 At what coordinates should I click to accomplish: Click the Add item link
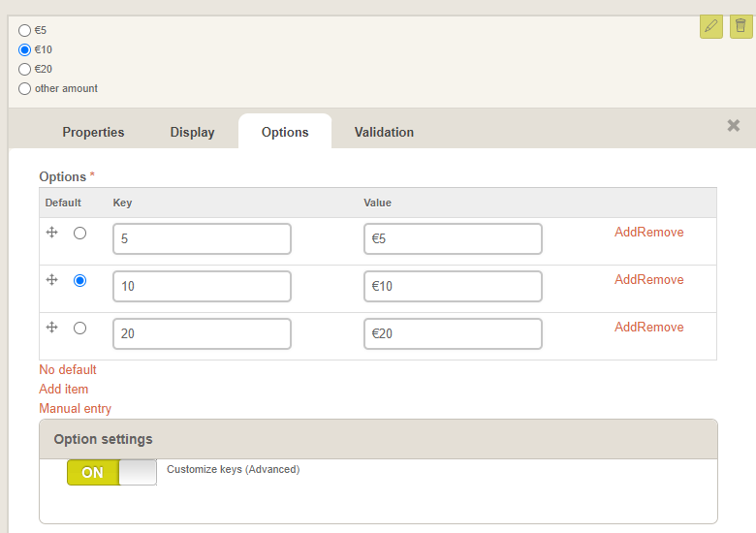[x=64, y=389]
